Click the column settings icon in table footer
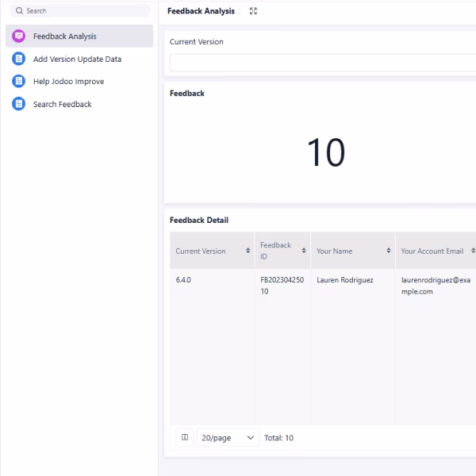The width and height of the screenshot is (476, 476). pyautogui.click(x=184, y=437)
